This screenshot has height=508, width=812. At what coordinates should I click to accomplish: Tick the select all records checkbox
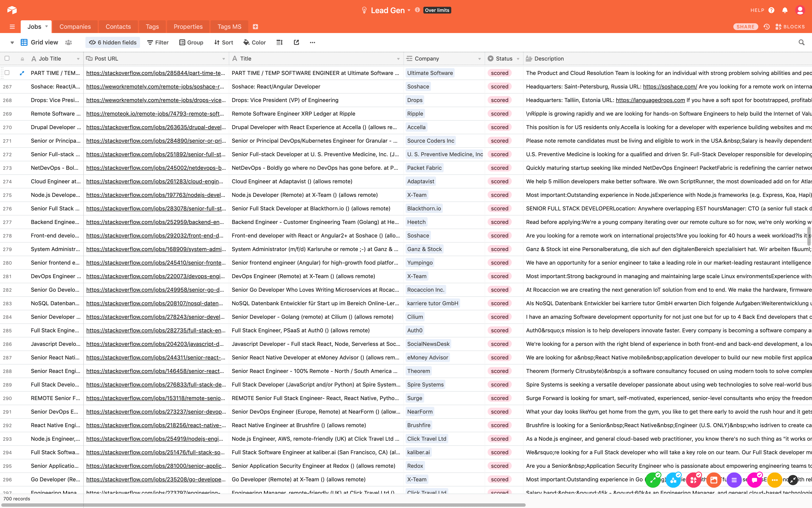pyautogui.click(x=7, y=58)
